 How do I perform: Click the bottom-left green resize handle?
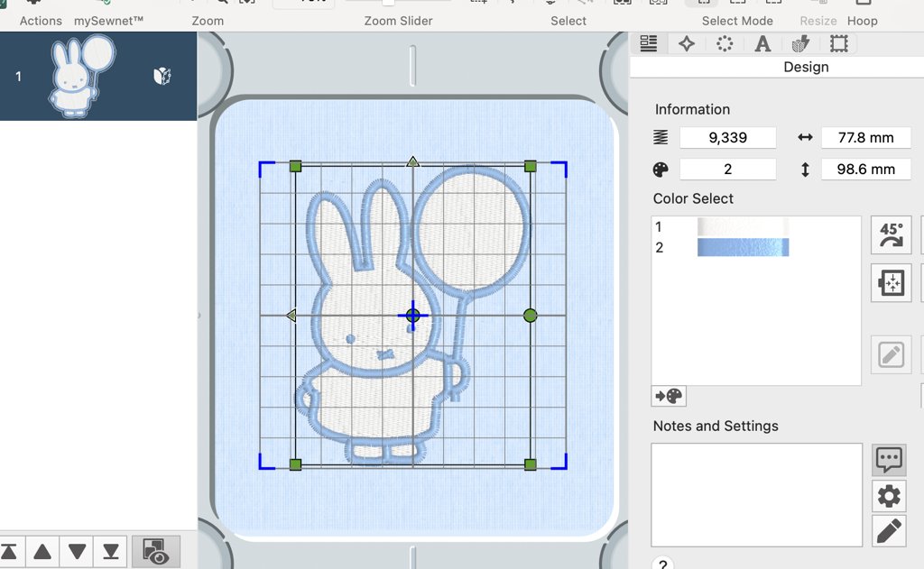click(x=296, y=464)
